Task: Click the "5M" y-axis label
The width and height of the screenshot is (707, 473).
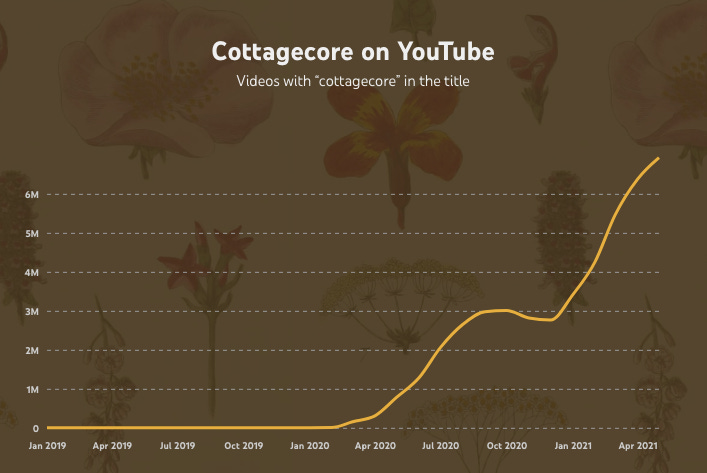Action: pos(32,234)
